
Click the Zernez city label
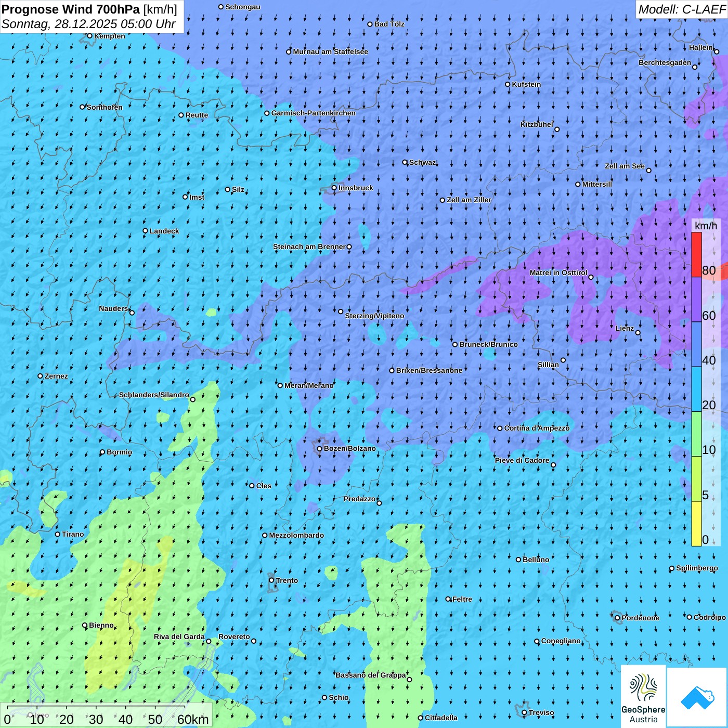coord(56,376)
